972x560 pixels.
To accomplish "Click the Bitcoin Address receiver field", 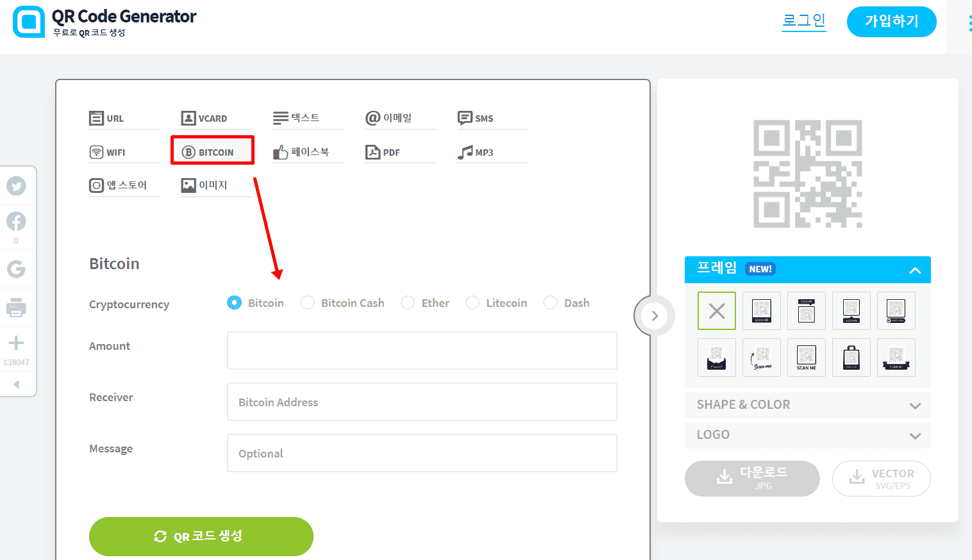I will click(x=422, y=402).
